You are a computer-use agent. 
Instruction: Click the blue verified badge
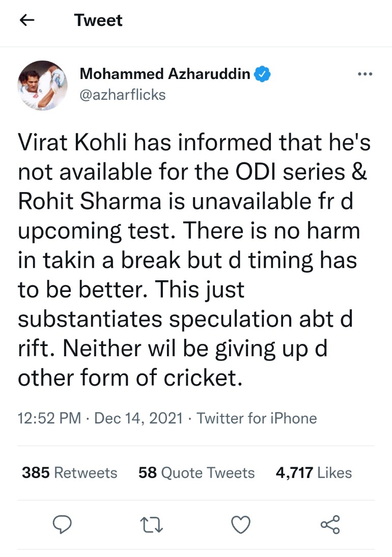[x=263, y=74]
